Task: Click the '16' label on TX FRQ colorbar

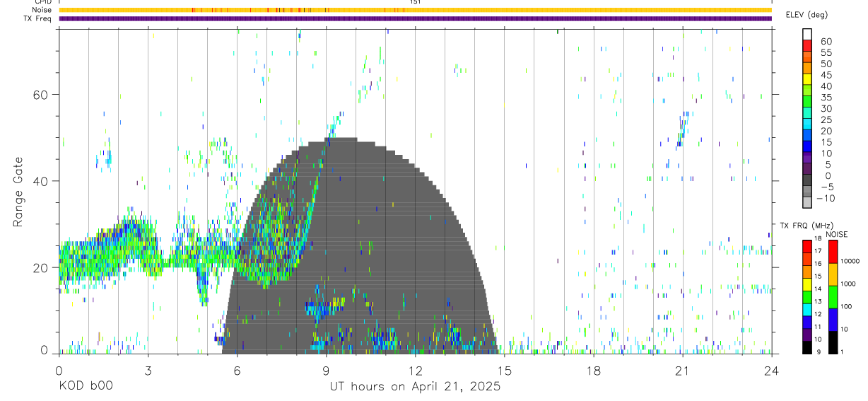Action: (x=818, y=264)
